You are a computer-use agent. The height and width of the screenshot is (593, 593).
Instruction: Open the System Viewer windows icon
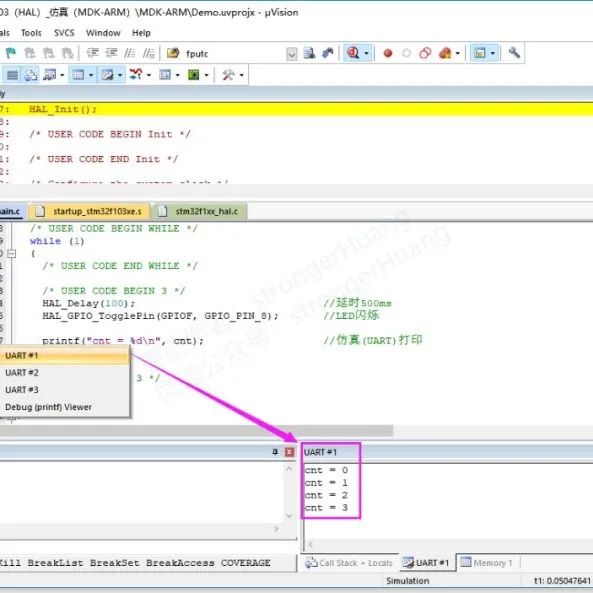tap(194, 75)
